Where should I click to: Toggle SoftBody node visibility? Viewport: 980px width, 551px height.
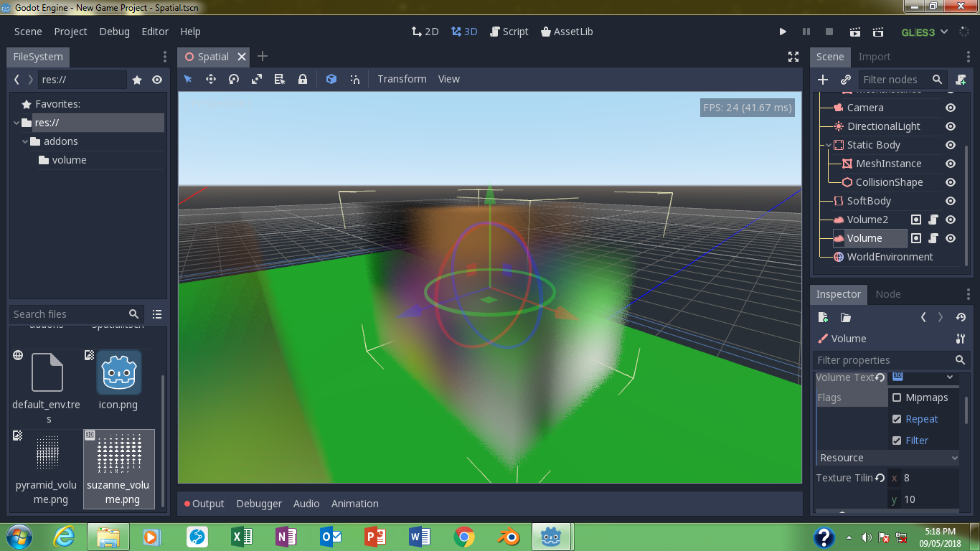coord(951,201)
